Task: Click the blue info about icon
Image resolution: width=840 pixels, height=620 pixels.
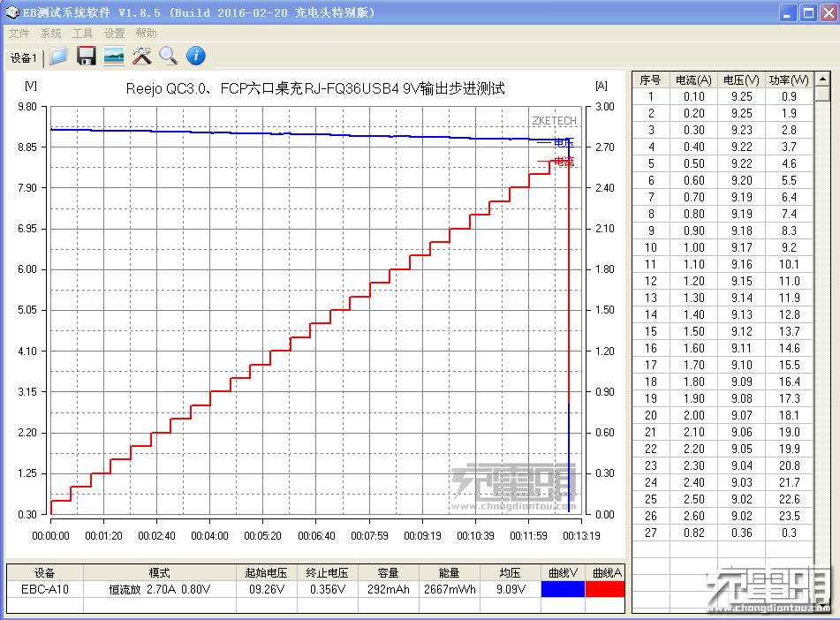Action: click(196, 56)
